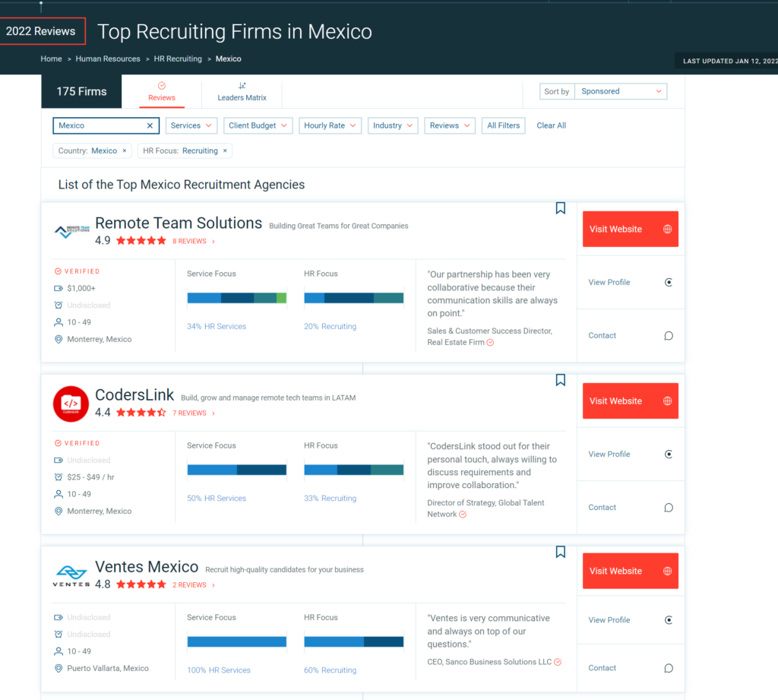
Task: Click the 50% HR Services link
Action: click(x=217, y=498)
